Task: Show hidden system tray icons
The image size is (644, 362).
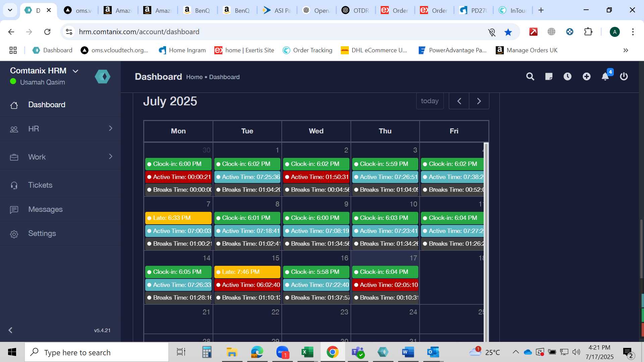Action: 516,352
